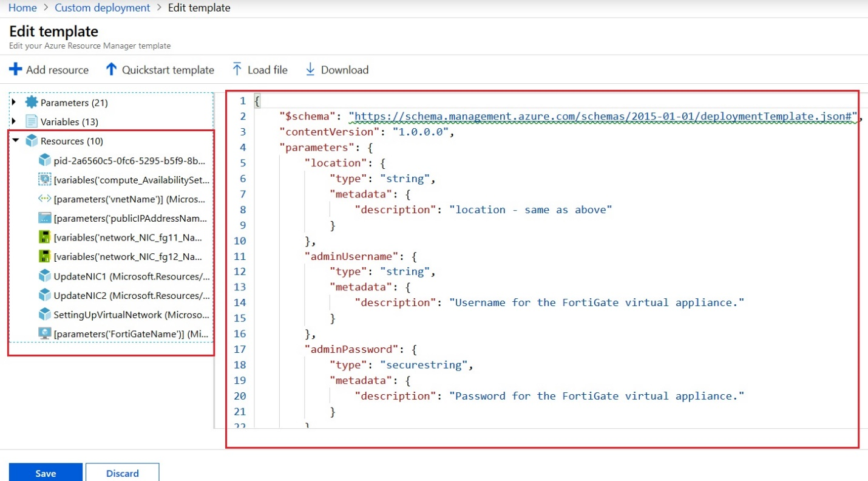
Task: Click the Parameters gear icon
Action: [32, 102]
